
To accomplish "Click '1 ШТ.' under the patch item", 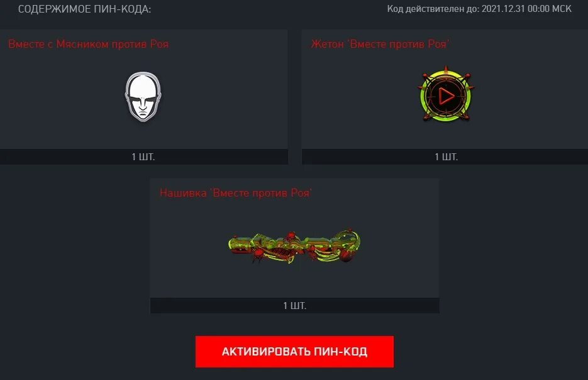I will 294,306.
